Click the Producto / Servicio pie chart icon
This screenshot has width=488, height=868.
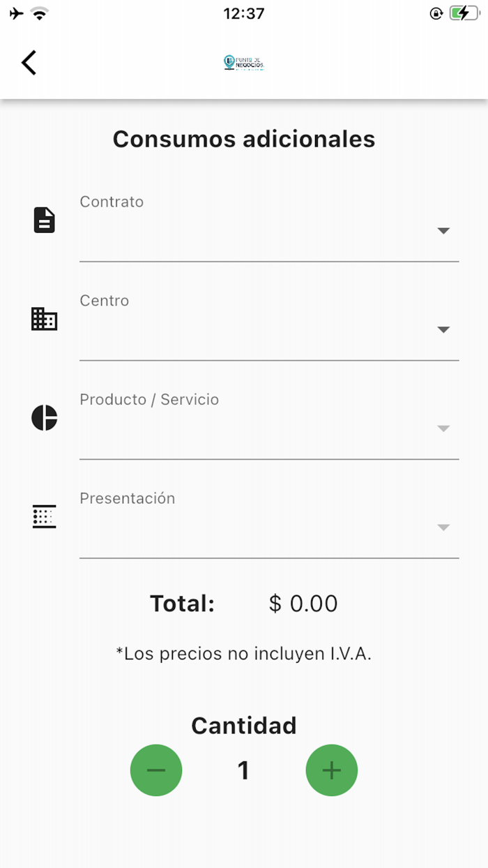pos(43,417)
